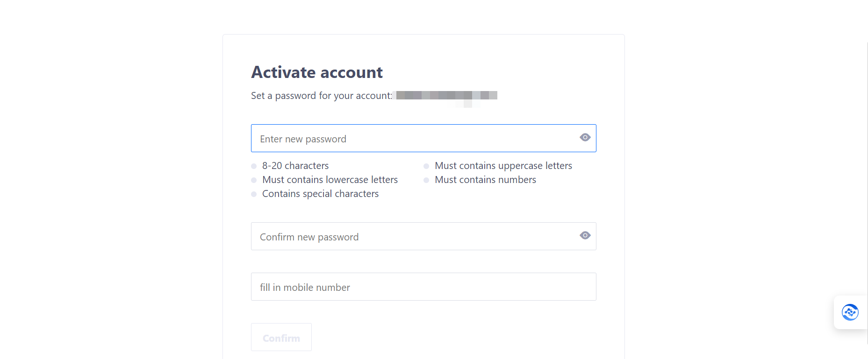Click the "8-20 characters" requirement text
Image resolution: width=868 pixels, height=359 pixels.
(x=295, y=166)
